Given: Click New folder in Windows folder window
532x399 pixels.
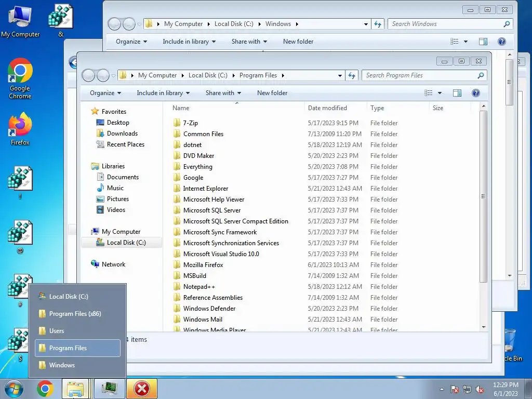Looking at the screenshot, I should [298, 42].
